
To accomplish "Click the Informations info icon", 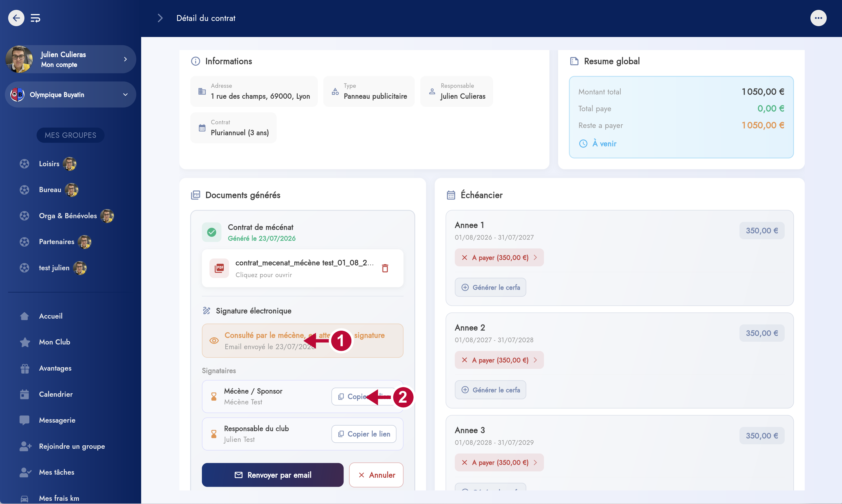I will [x=195, y=61].
